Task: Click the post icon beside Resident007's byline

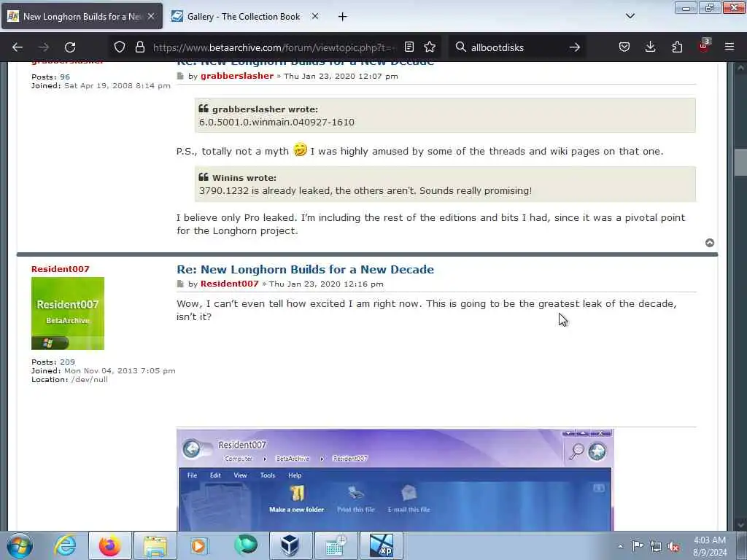Action: [x=180, y=284]
